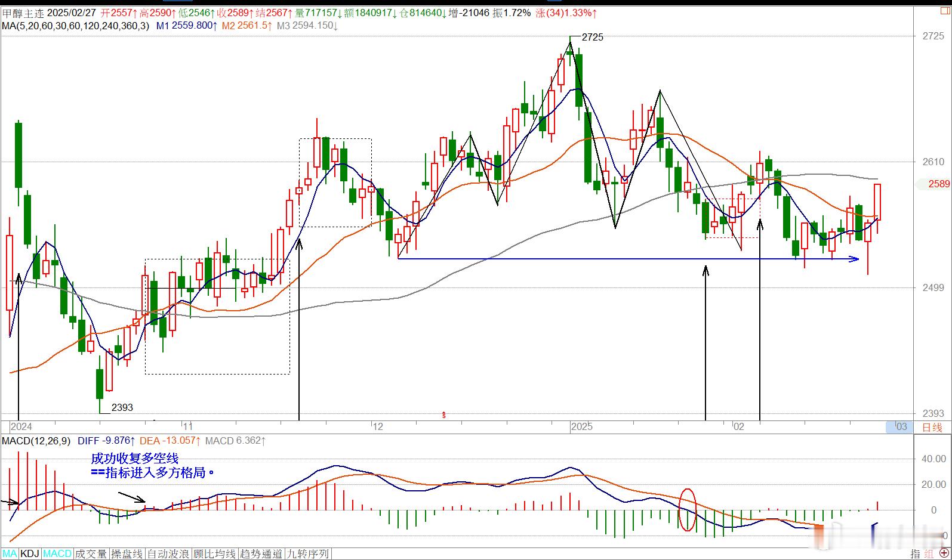Click the 成功收复多空线 annotation text
Image resolution: width=952 pixels, height=560 pixels.
(x=134, y=459)
